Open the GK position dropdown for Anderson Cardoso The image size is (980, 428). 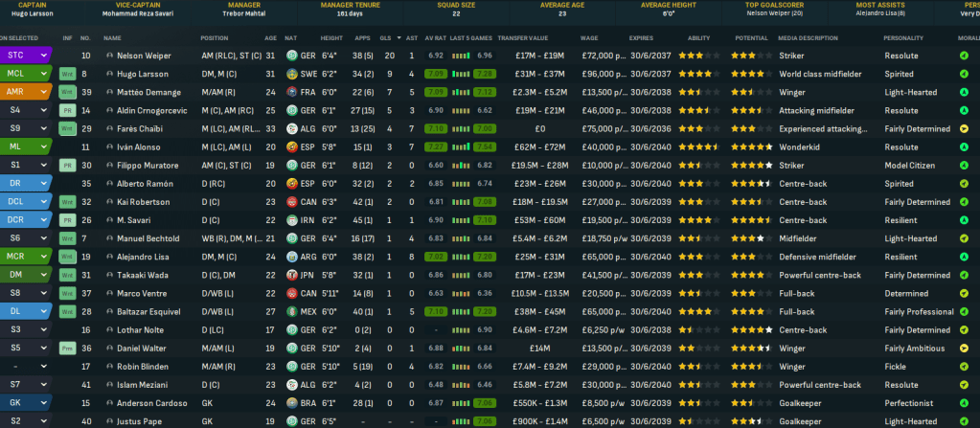[x=44, y=403]
